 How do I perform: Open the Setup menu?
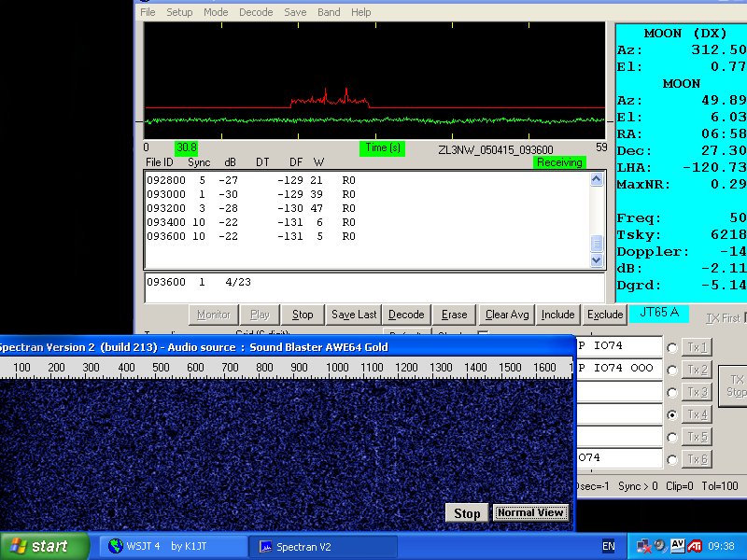(179, 12)
